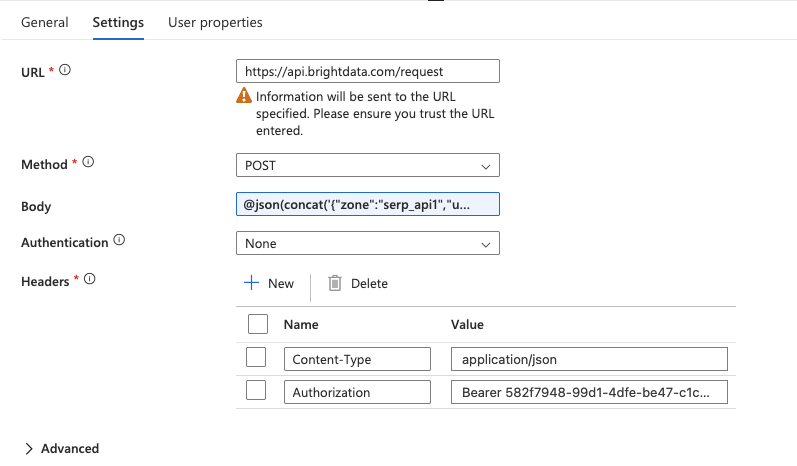Click the Body expression field
Screen dimensions: 797x466
pos(367,204)
